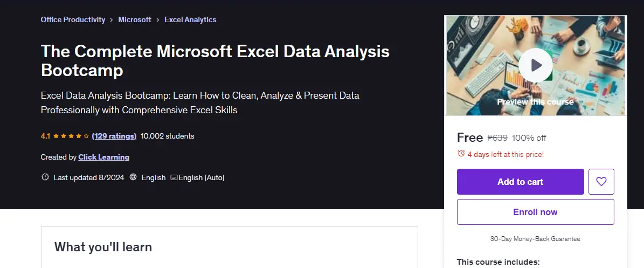Click the globe icon next to English
The image size is (644, 268).
pyautogui.click(x=133, y=177)
